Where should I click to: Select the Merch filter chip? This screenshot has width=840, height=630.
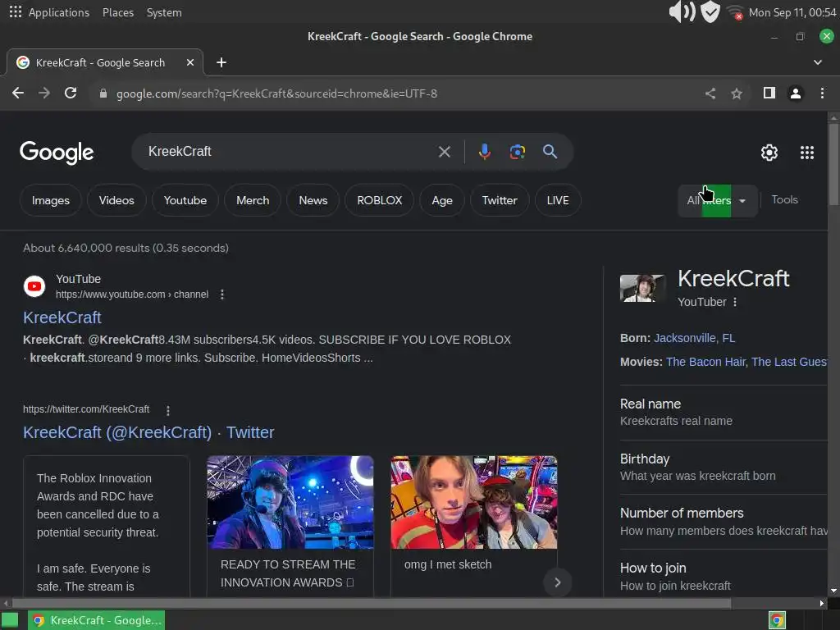(x=253, y=200)
